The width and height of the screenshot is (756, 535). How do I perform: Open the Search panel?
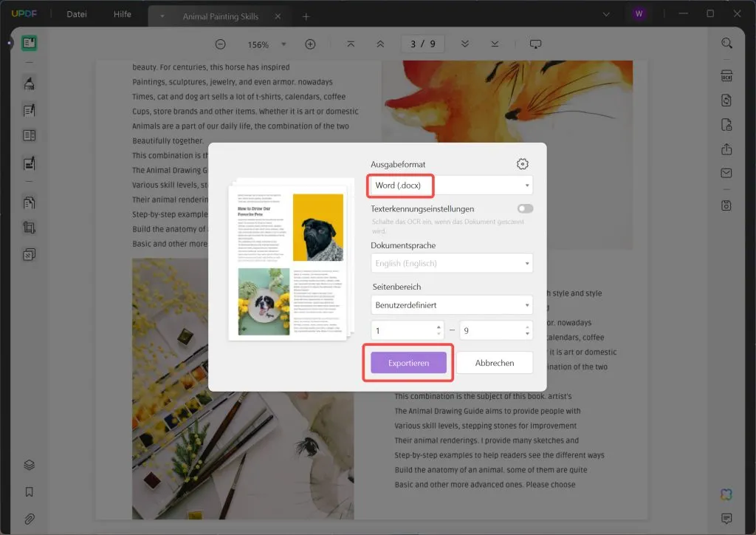point(726,43)
